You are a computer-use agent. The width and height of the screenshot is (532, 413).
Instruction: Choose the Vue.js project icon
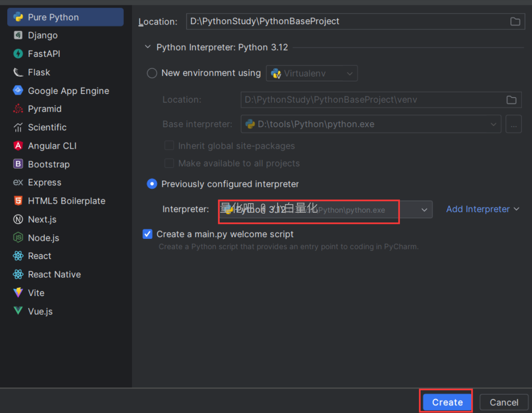click(18, 311)
